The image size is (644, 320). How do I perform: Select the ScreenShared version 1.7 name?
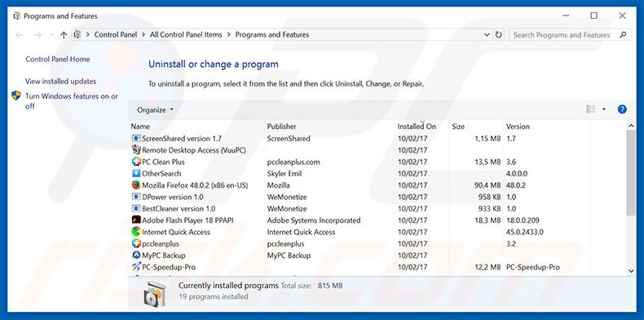click(182, 139)
